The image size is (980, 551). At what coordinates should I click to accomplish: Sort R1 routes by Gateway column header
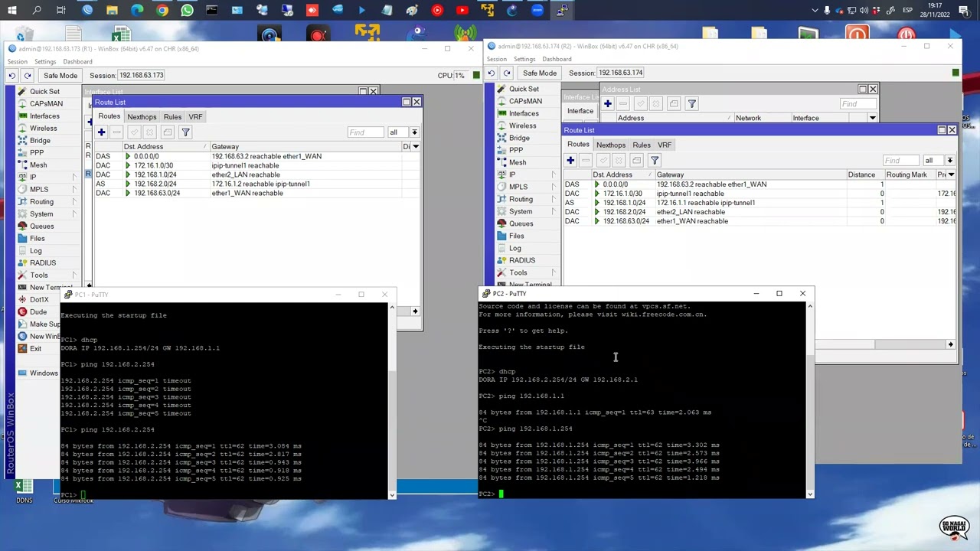306,147
